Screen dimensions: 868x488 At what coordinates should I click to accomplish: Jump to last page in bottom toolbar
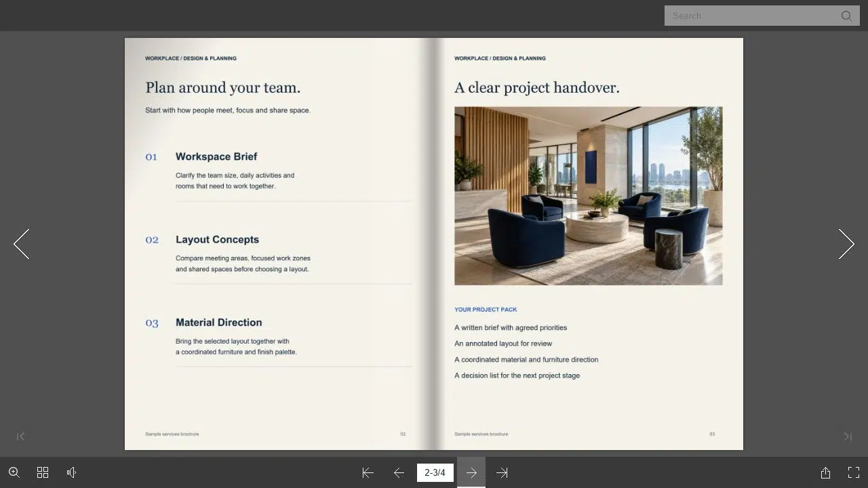[502, 473]
